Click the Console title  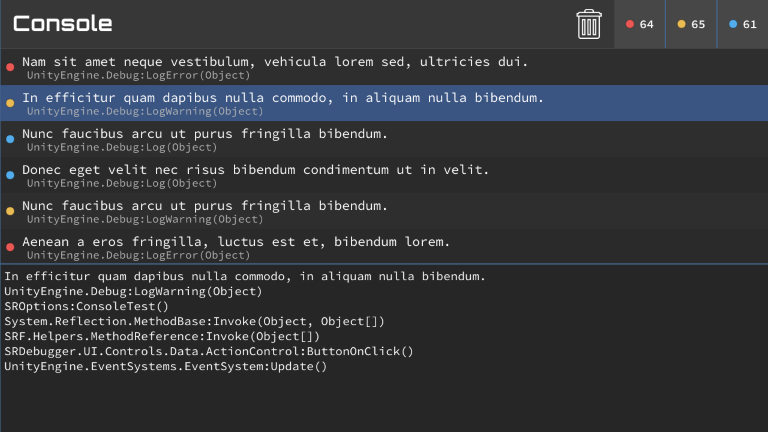[x=63, y=24]
